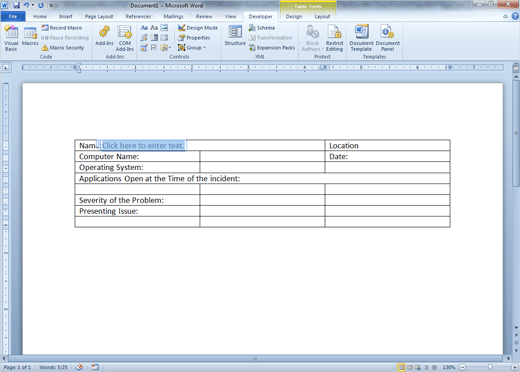The image size is (520, 372).
Task: Open the File tab
Action: [13, 16]
